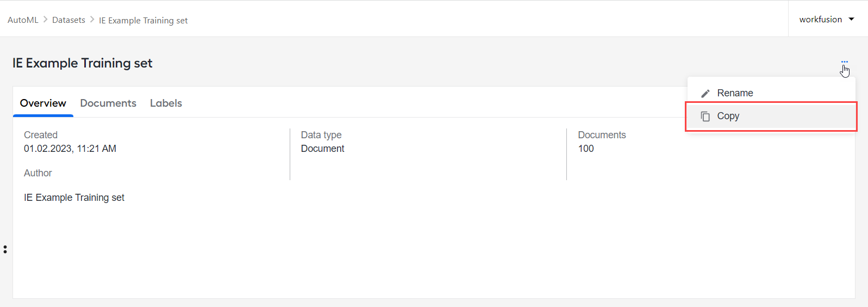Screen dimensions: 868x307
Task: Click the chevron separator after Datasets
Action: coord(92,20)
